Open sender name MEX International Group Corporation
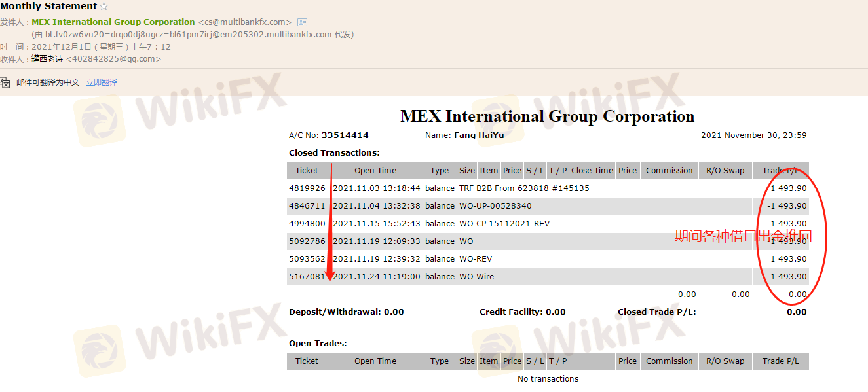 [x=113, y=22]
